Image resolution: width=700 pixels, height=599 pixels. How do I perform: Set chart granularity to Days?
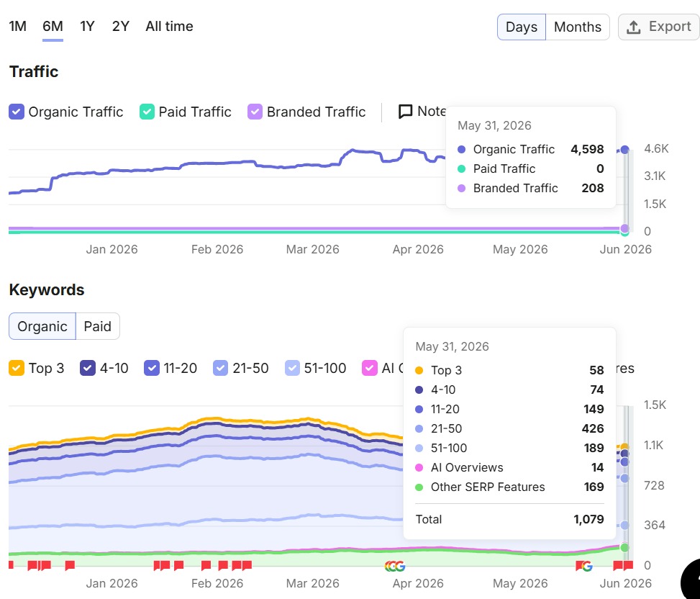coord(522,27)
